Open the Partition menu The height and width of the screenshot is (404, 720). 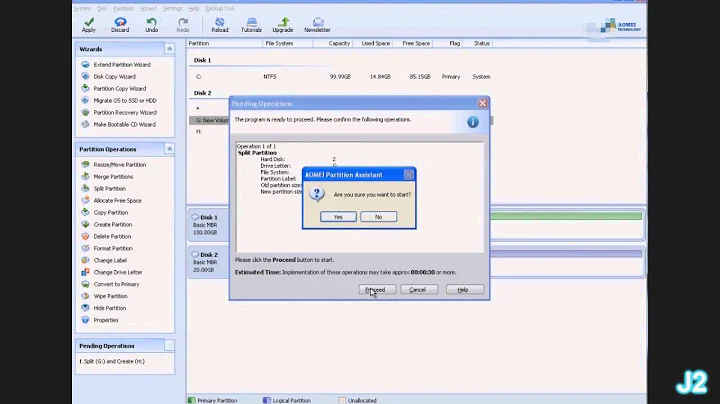click(x=123, y=8)
